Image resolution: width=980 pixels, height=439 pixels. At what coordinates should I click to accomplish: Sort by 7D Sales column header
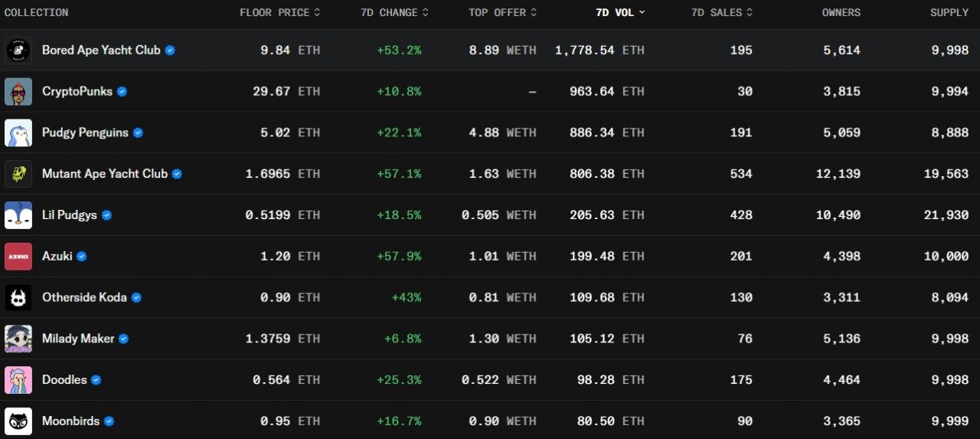(x=722, y=13)
